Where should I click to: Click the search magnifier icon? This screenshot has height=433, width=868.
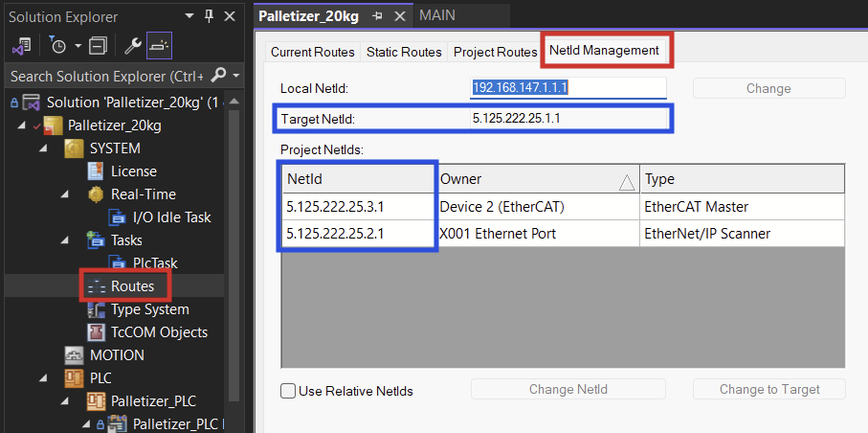coord(219,75)
